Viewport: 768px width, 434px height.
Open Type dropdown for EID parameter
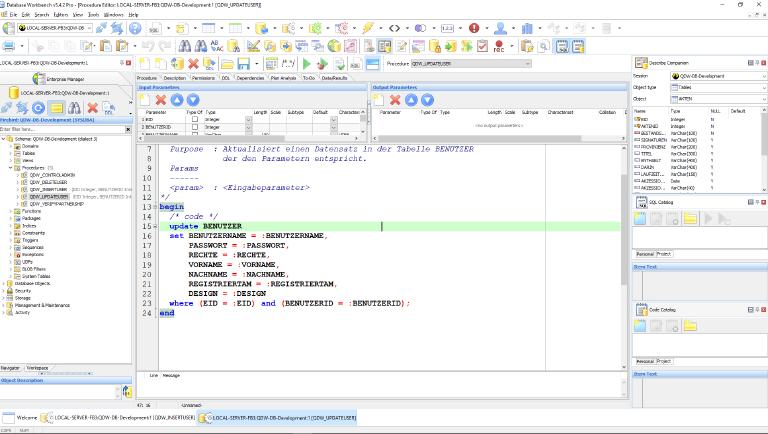click(x=248, y=120)
